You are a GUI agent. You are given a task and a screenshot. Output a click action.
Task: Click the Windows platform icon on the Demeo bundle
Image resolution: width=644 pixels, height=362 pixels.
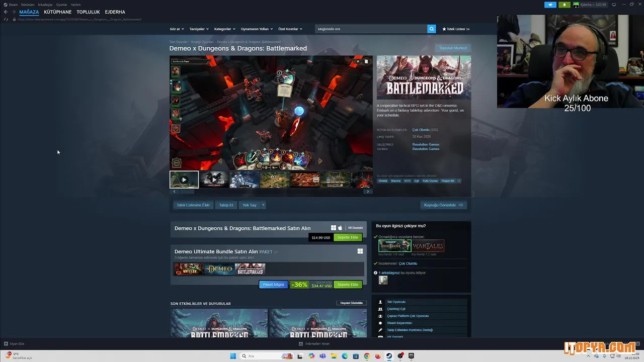click(360, 251)
